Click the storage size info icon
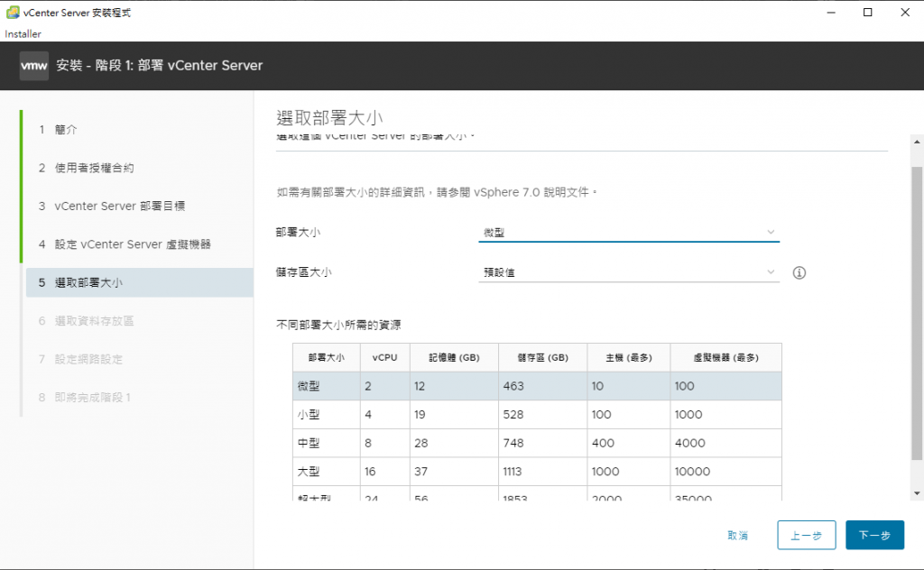The image size is (924, 570). [x=799, y=272]
